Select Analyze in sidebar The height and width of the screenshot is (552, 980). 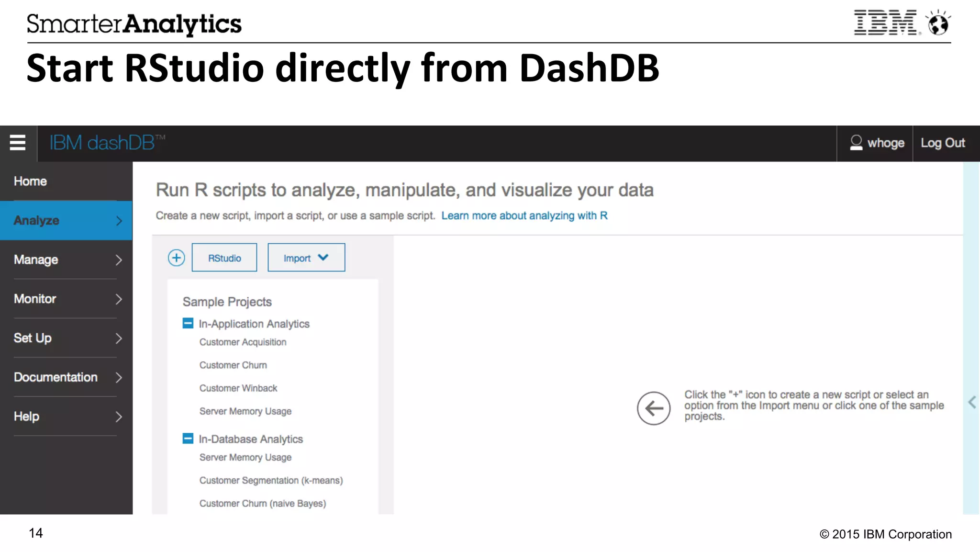(x=66, y=221)
